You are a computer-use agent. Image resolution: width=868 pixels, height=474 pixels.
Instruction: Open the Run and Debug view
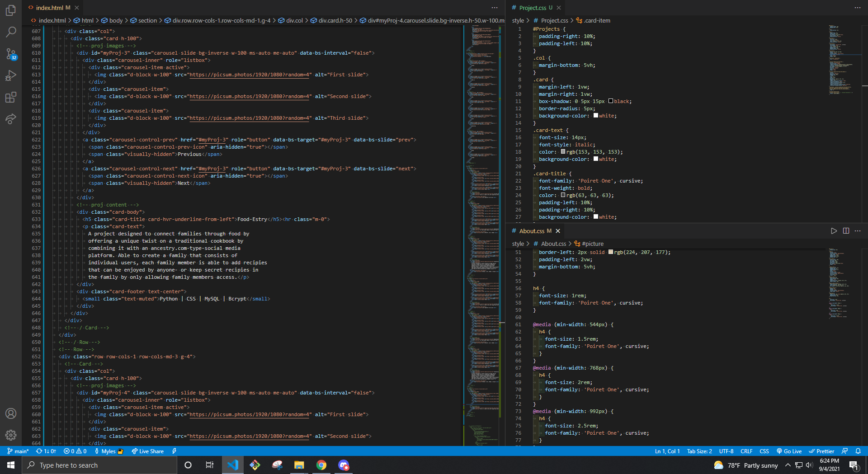(x=11, y=75)
